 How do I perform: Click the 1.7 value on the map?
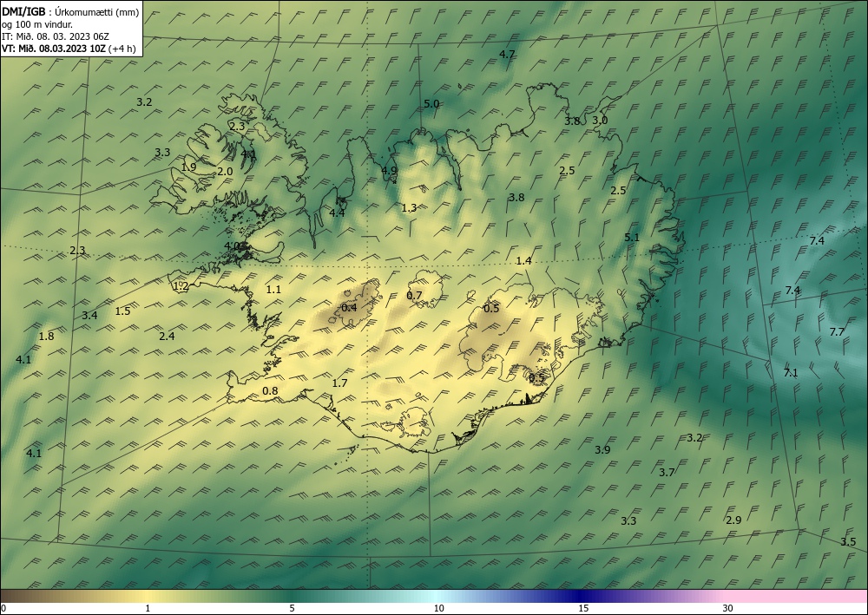339,383
